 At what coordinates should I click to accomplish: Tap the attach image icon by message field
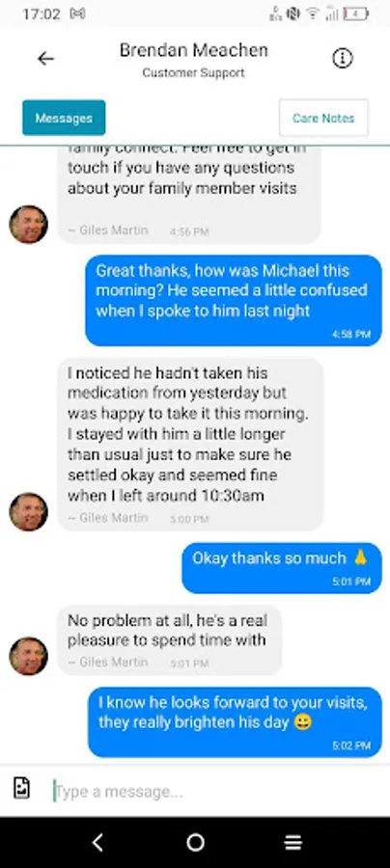[21, 788]
